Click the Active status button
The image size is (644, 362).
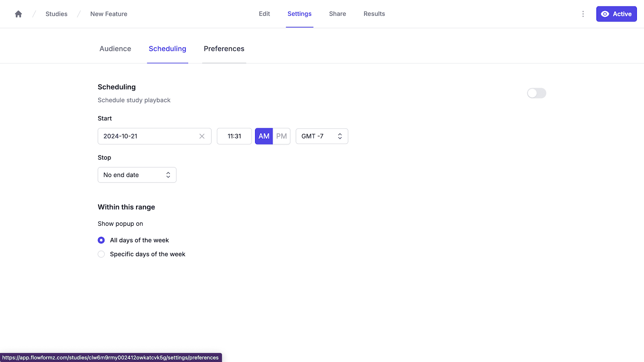616,14
